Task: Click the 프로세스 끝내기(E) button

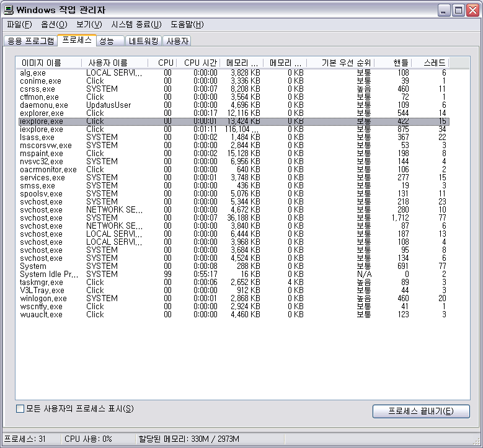Action: pyautogui.click(x=420, y=411)
